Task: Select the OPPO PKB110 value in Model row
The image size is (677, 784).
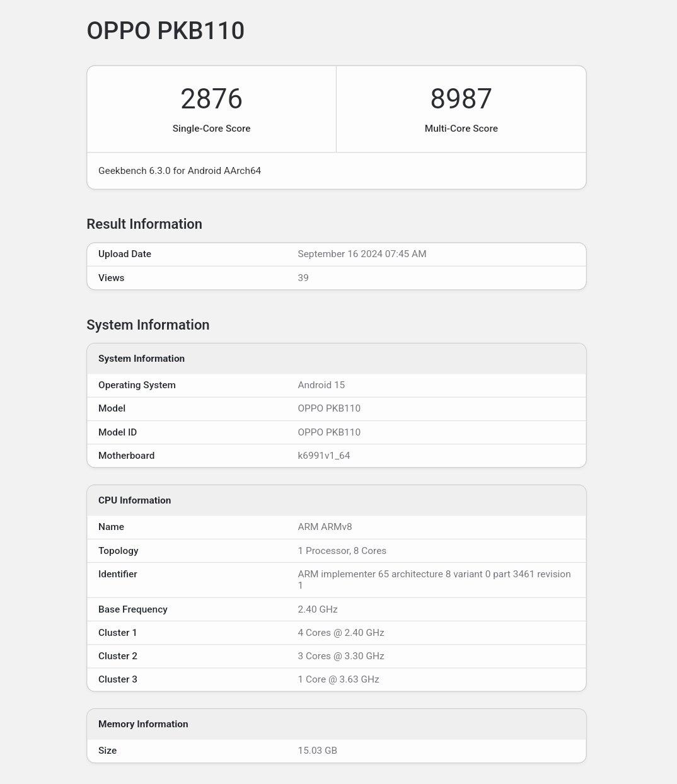Action: click(329, 408)
